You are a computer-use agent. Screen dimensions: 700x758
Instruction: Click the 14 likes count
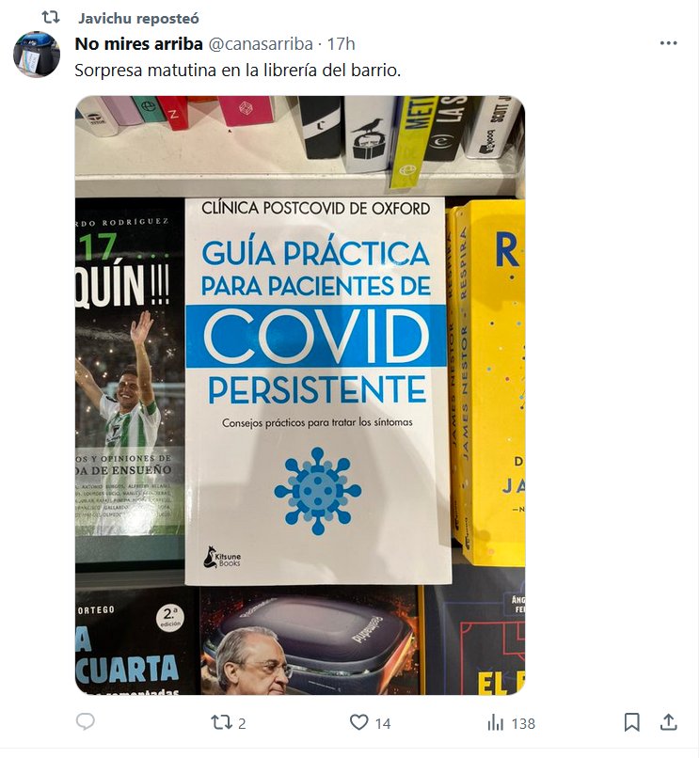383,724
